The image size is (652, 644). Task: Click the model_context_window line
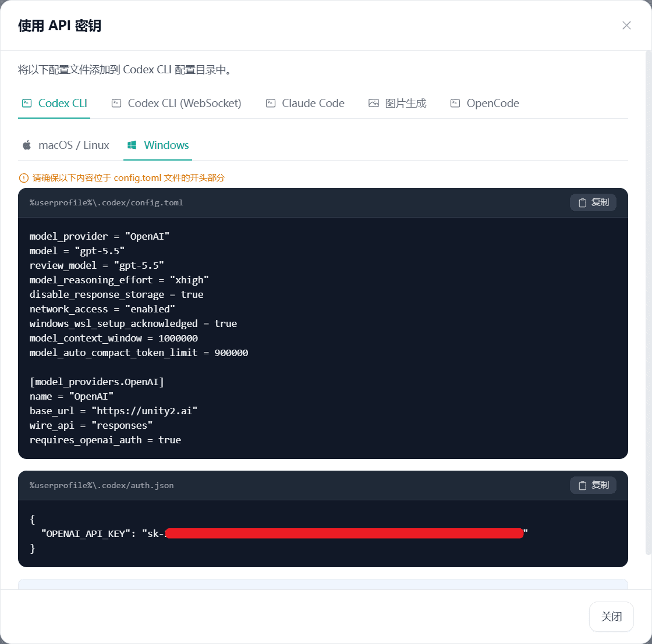click(x=114, y=338)
